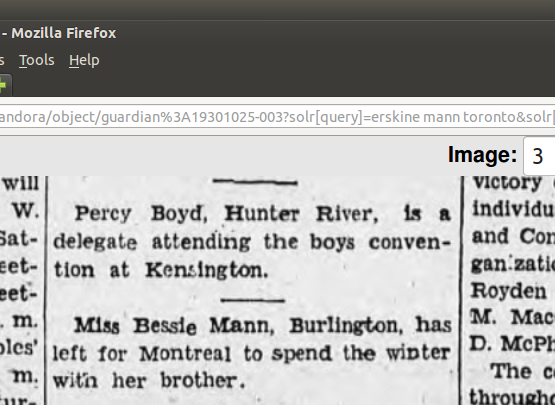Click the 'Image:' label in viewer toolbar

tap(482, 155)
